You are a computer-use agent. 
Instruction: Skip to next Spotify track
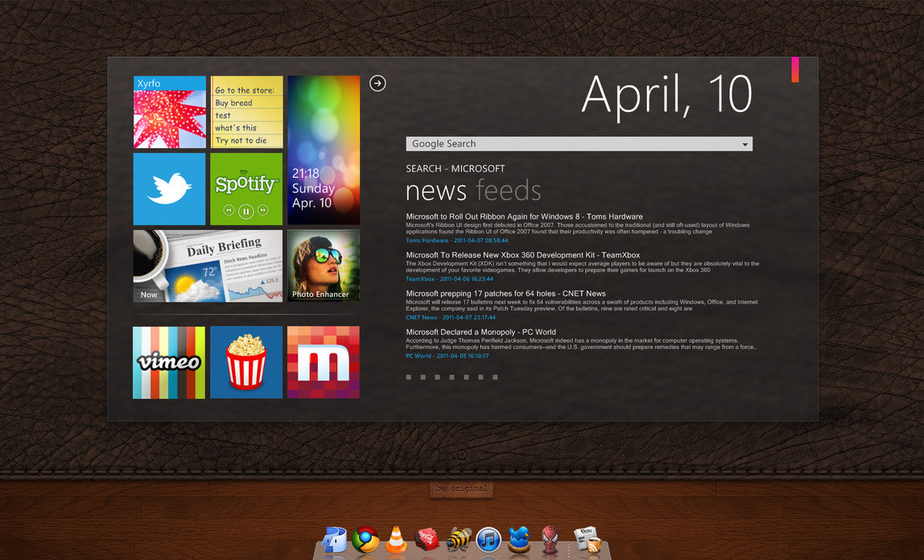click(x=263, y=210)
